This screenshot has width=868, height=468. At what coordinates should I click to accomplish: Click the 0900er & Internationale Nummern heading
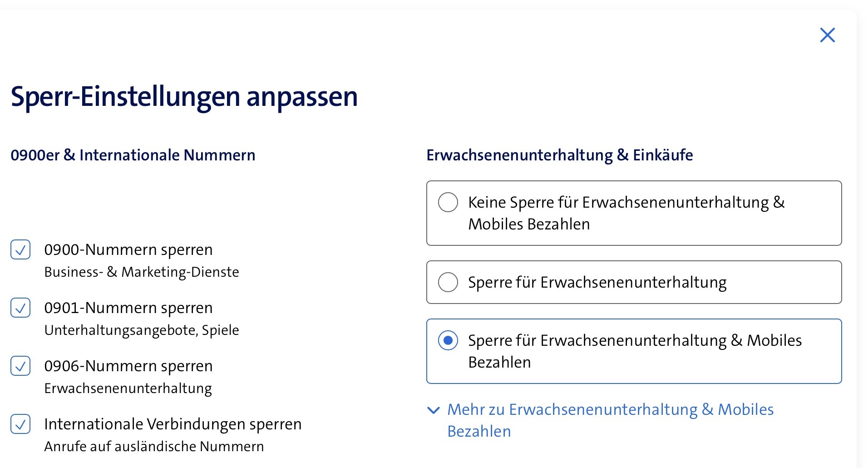point(133,155)
